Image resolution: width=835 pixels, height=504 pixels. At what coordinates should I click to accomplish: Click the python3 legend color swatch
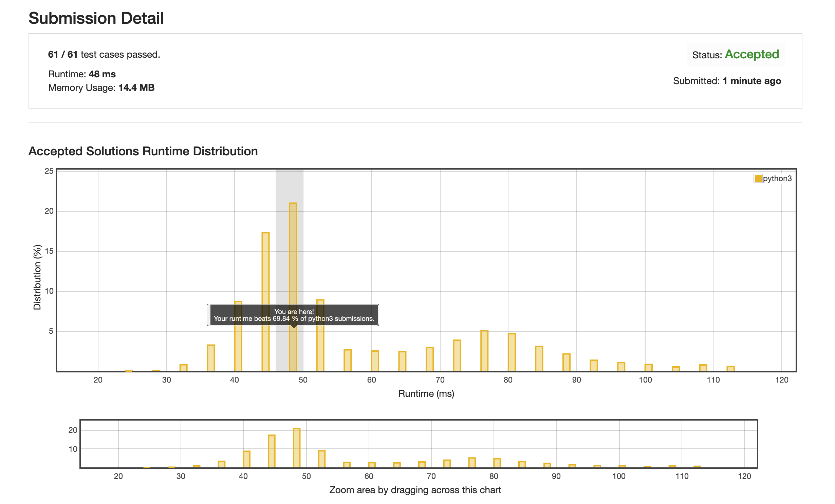click(758, 178)
